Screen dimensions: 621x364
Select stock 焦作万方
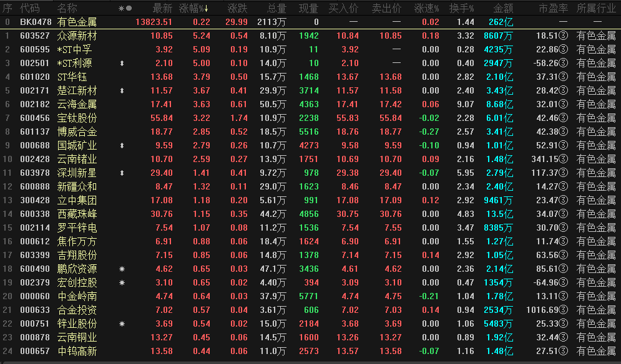[77, 241]
